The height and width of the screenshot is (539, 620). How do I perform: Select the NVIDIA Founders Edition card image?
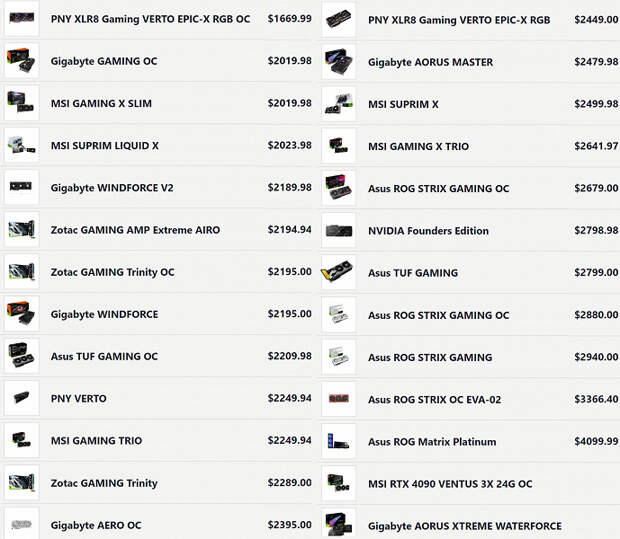click(339, 231)
